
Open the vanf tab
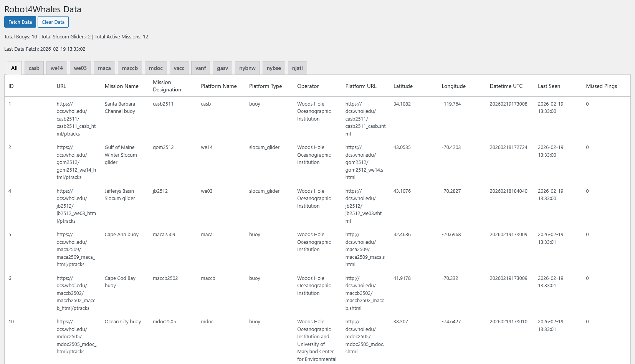click(200, 68)
